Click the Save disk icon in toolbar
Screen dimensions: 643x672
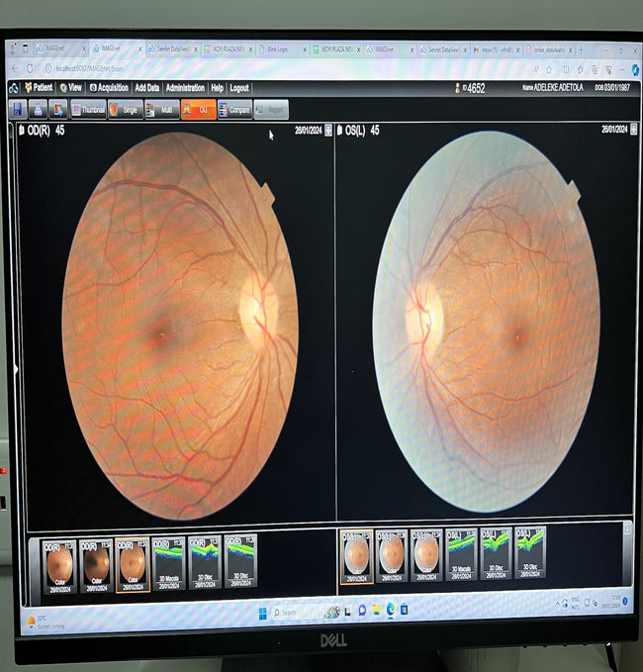tap(17, 109)
